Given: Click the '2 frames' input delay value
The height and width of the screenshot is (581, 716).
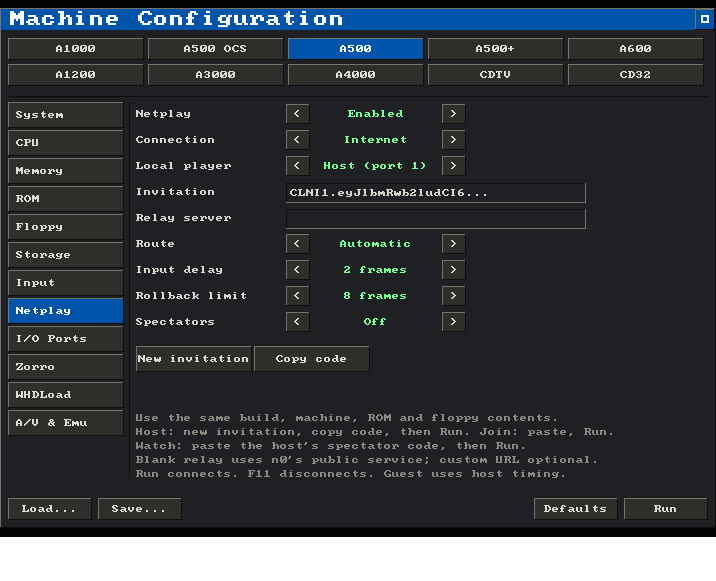Looking at the screenshot, I should click(x=375, y=270).
